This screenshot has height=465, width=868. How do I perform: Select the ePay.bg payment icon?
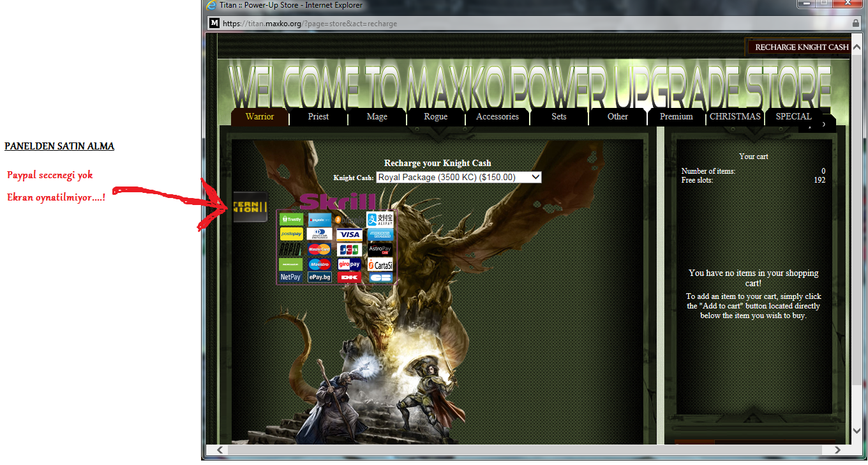coord(320,277)
